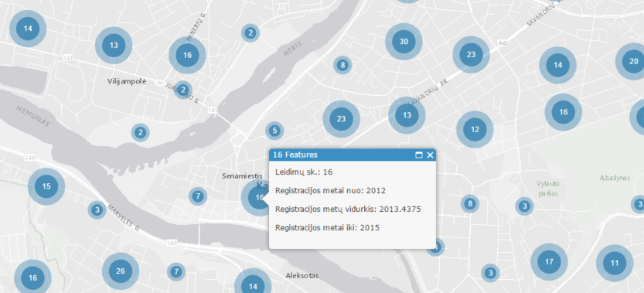
Task: Open cluster 14 above Aleksotas label
Action: 253,286
